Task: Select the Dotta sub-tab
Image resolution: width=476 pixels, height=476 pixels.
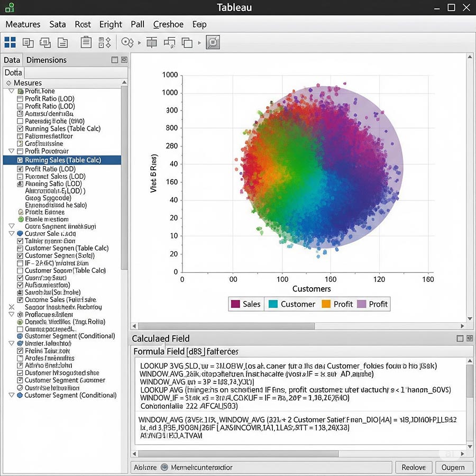Action: 13,72
